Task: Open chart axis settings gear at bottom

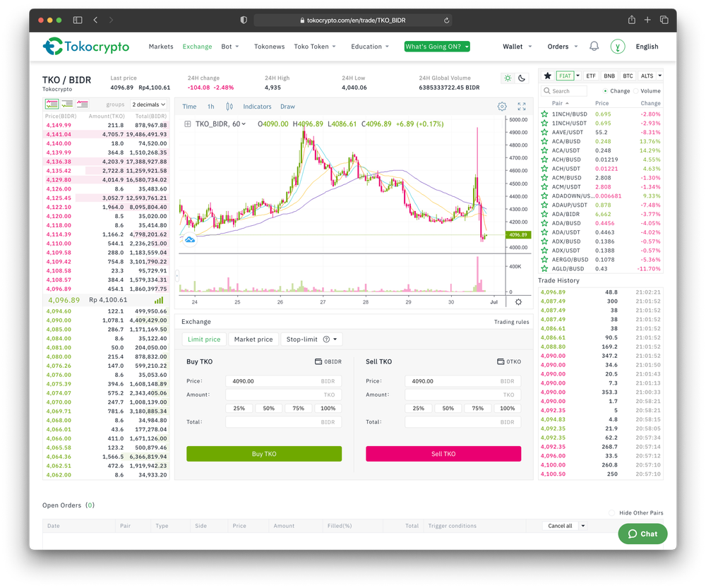Action: pyautogui.click(x=518, y=302)
